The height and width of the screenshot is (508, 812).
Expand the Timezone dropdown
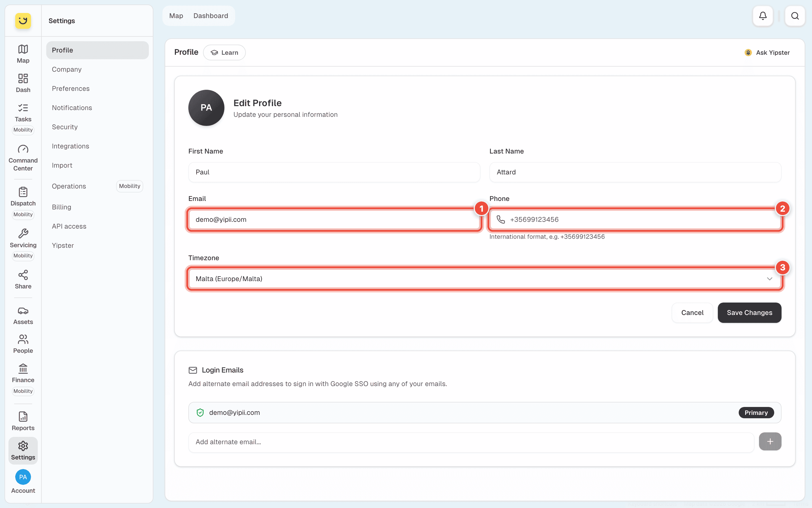pos(485,279)
